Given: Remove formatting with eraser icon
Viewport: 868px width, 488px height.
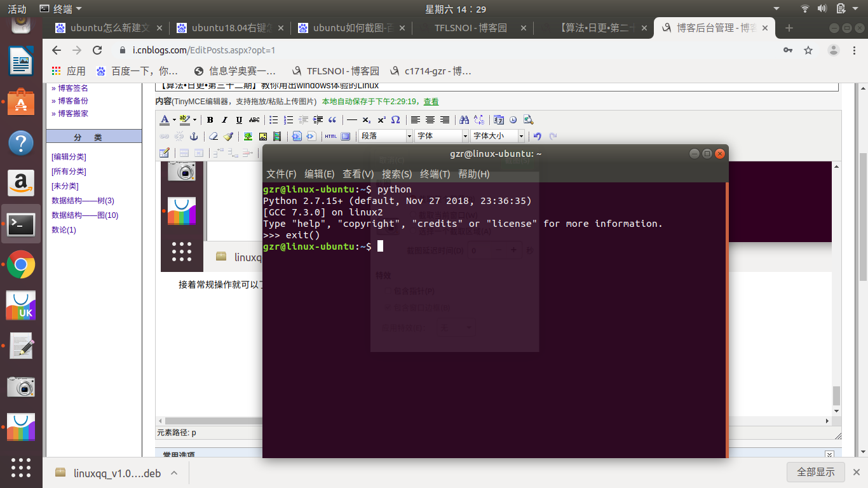Looking at the screenshot, I should [214, 136].
